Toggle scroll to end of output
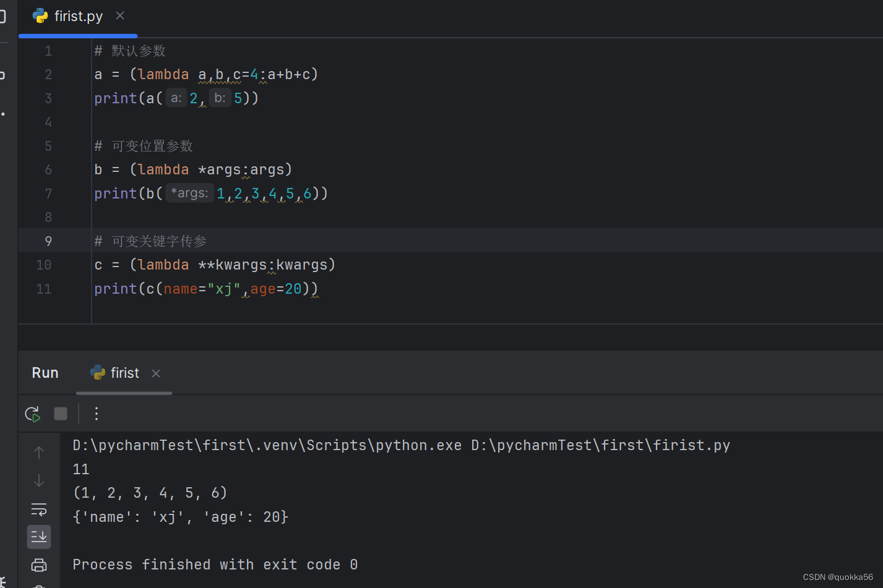 (x=39, y=537)
